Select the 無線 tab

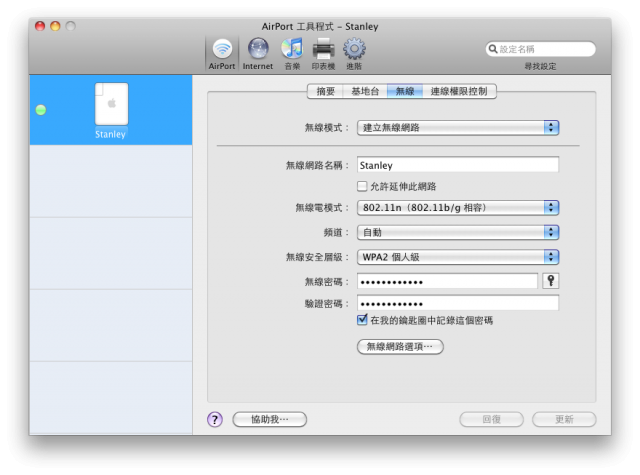point(405,91)
